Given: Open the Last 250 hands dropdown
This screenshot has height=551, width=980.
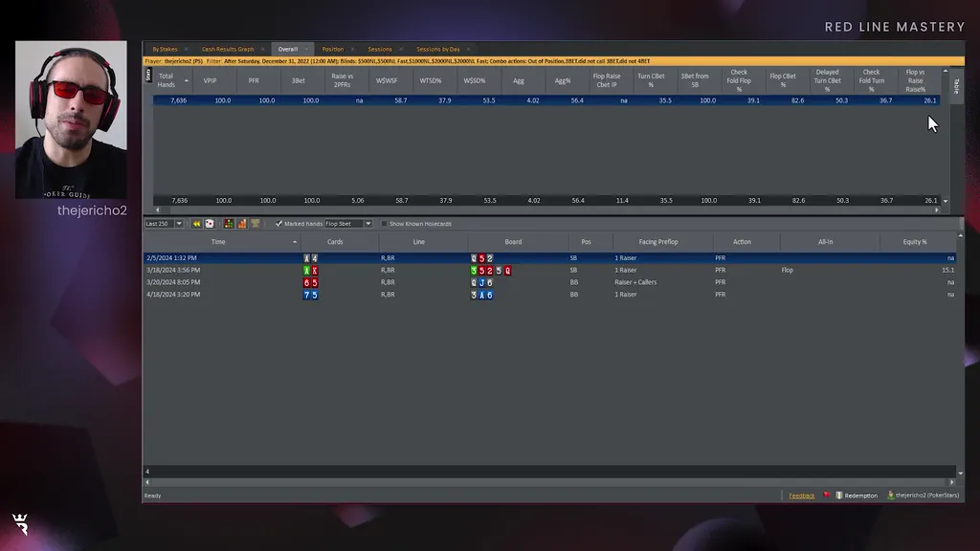Looking at the screenshot, I should (x=179, y=224).
